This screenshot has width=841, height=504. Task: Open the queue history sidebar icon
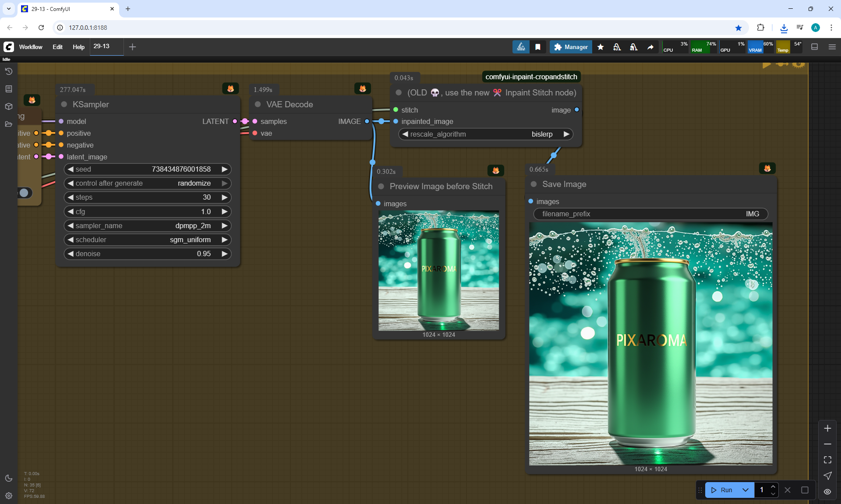tap(9, 71)
